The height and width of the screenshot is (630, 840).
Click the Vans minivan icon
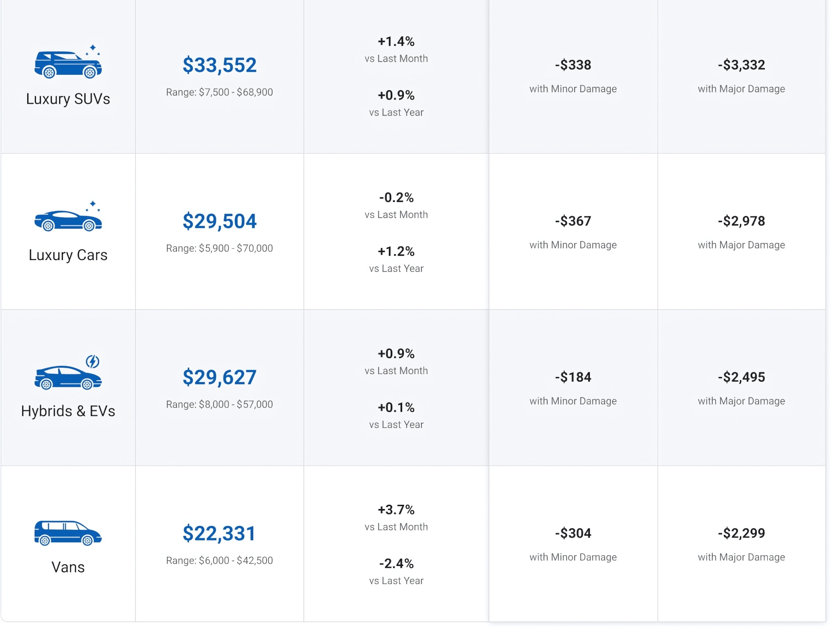[67, 533]
